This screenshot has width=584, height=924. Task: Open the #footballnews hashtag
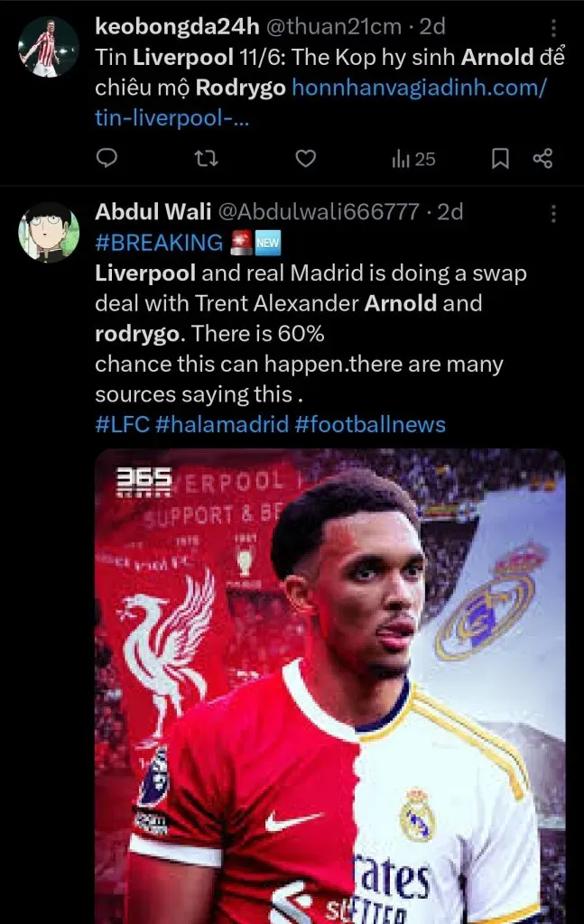370,424
